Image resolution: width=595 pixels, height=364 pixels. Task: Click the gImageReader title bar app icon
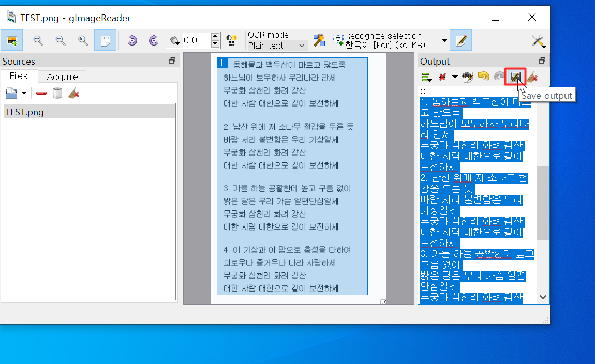point(11,17)
